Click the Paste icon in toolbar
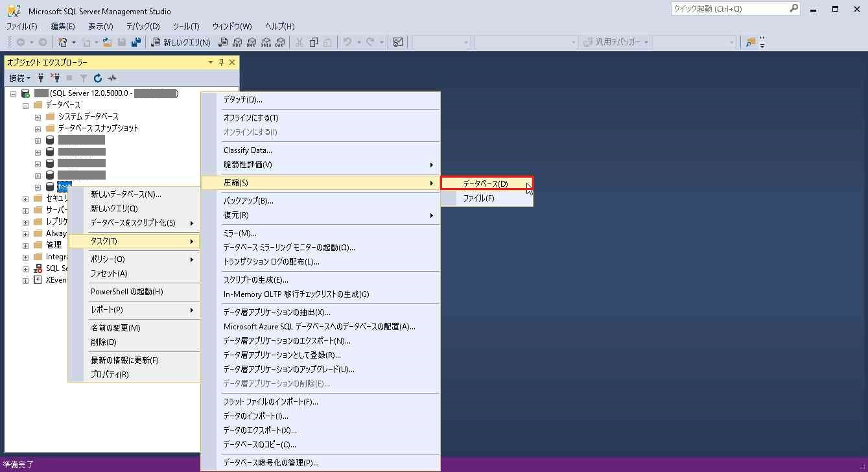 pos(328,42)
